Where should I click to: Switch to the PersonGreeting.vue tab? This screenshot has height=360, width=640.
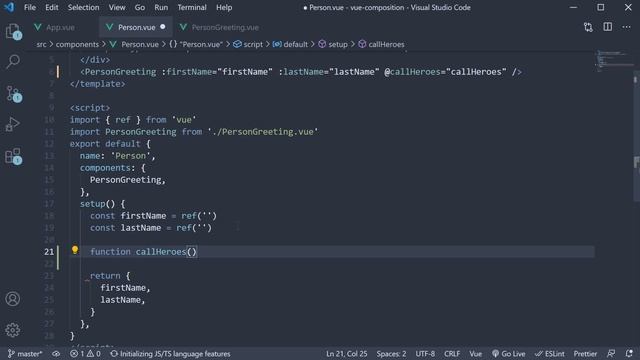pyautogui.click(x=225, y=27)
